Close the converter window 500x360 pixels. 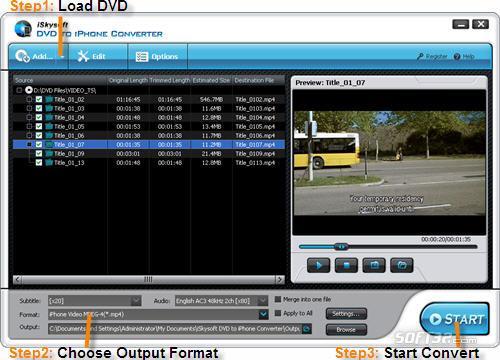point(481,24)
